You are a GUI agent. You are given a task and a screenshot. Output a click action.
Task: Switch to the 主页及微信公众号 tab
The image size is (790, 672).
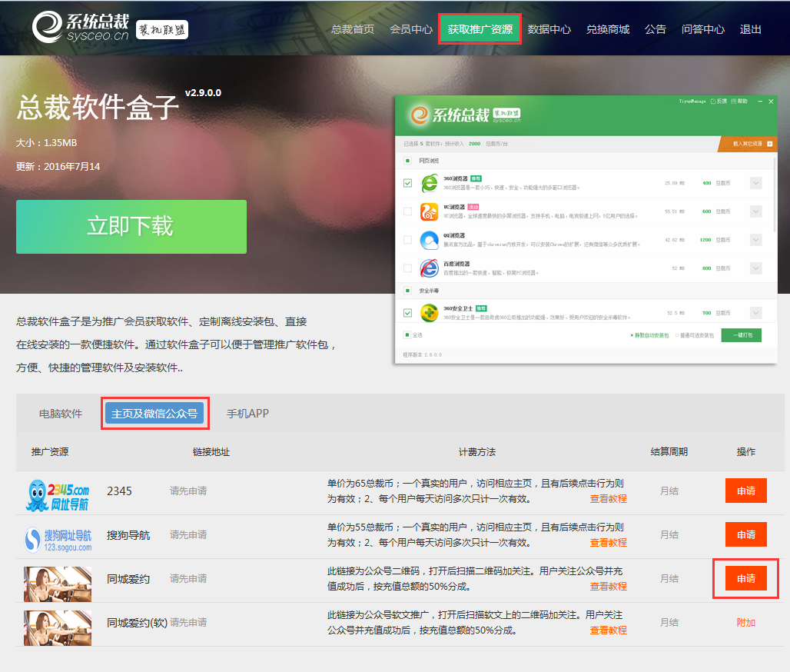point(154,414)
